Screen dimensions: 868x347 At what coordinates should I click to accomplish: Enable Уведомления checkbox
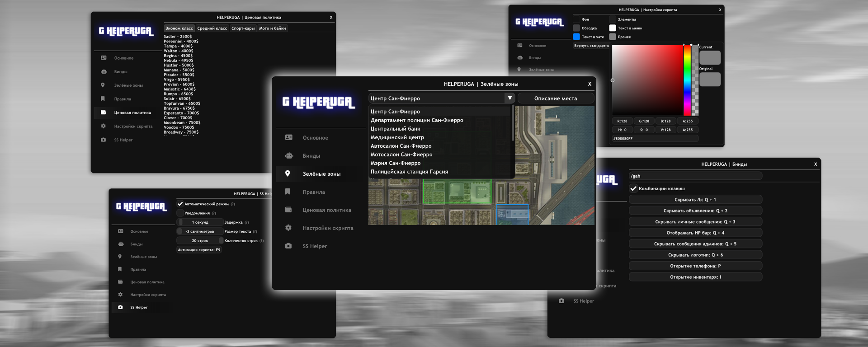[180, 213]
